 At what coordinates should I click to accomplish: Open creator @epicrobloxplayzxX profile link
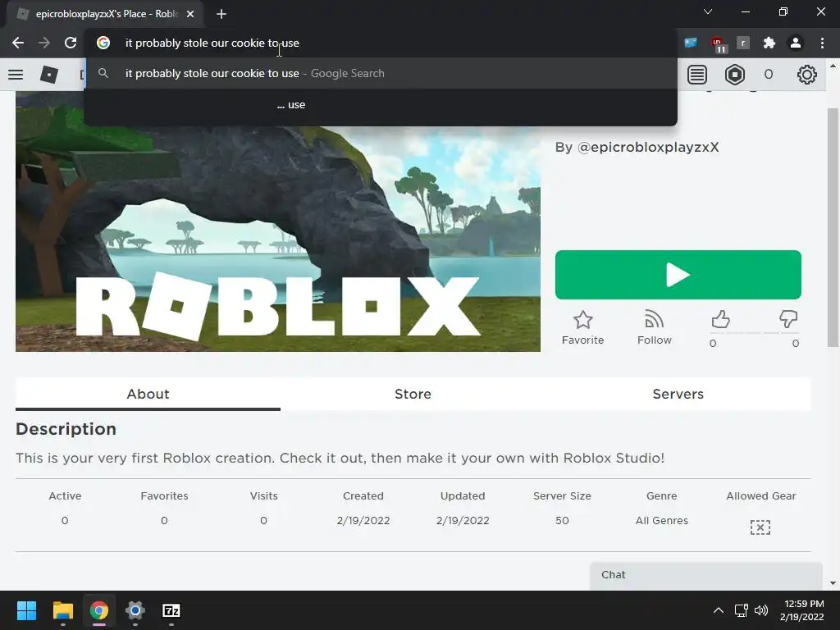648,148
